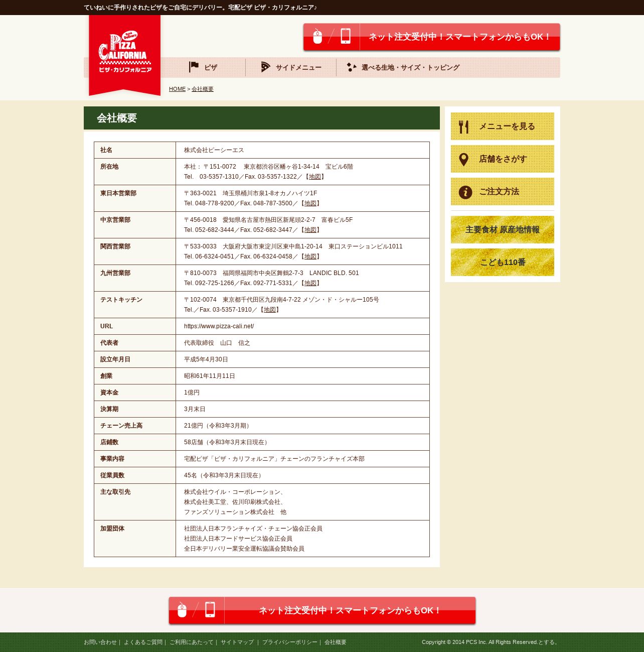
Task: Click ご利用にあたって footer link
Action: (x=192, y=642)
